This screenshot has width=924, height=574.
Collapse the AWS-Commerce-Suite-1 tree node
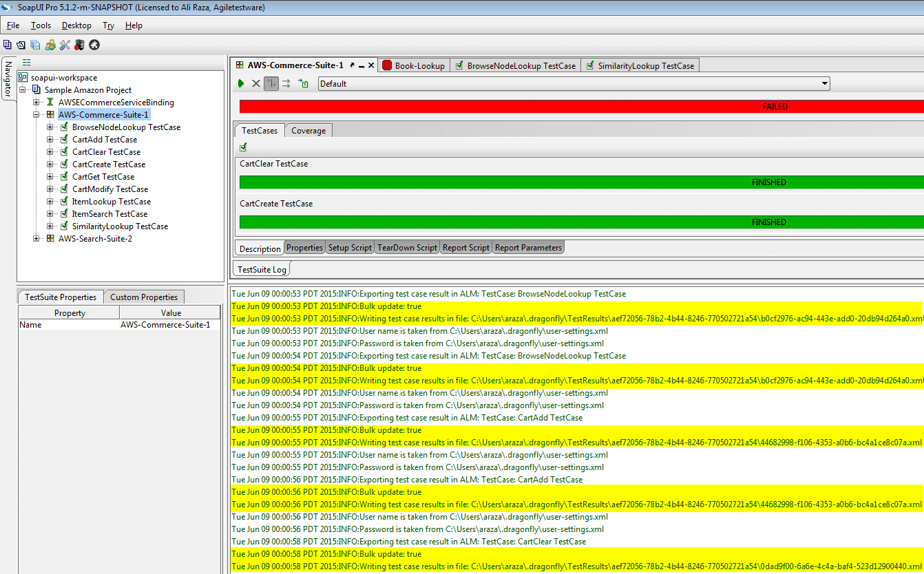[36, 115]
